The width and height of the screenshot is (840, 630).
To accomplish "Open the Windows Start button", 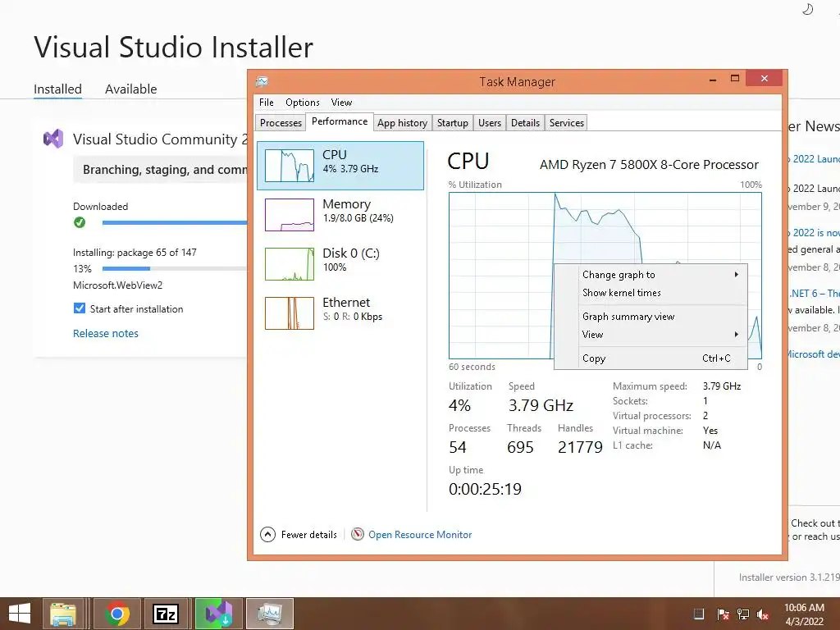I will click(20, 614).
